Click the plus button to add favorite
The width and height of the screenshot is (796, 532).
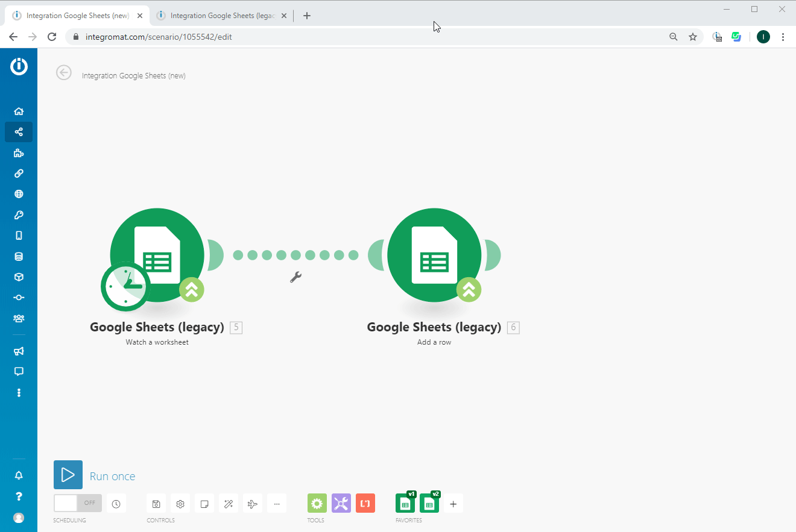click(453, 504)
